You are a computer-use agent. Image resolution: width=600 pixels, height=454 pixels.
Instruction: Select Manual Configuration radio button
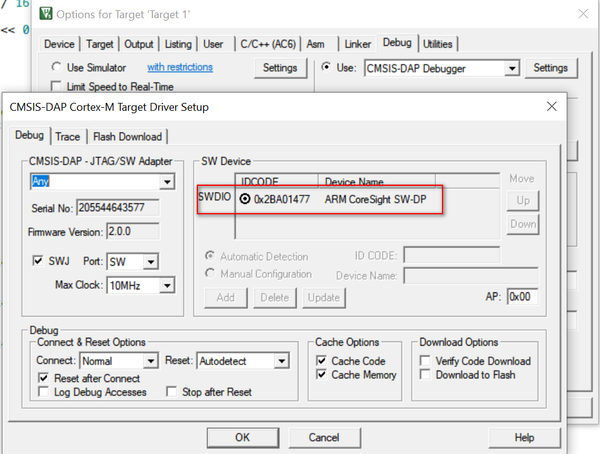(x=210, y=273)
